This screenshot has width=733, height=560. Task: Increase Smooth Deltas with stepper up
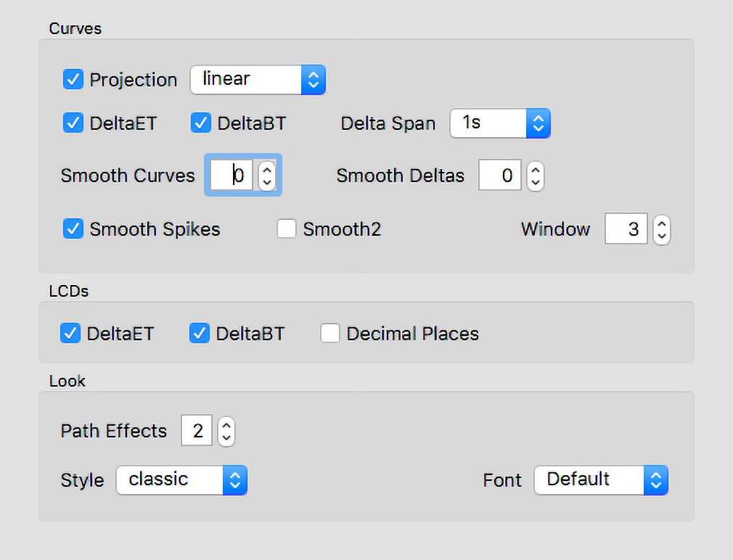pos(536,169)
